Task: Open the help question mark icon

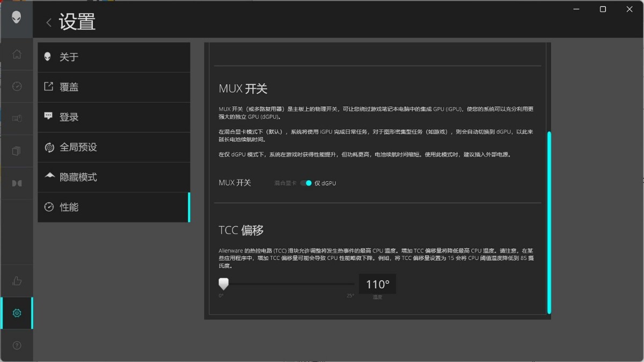Action: 17,345
